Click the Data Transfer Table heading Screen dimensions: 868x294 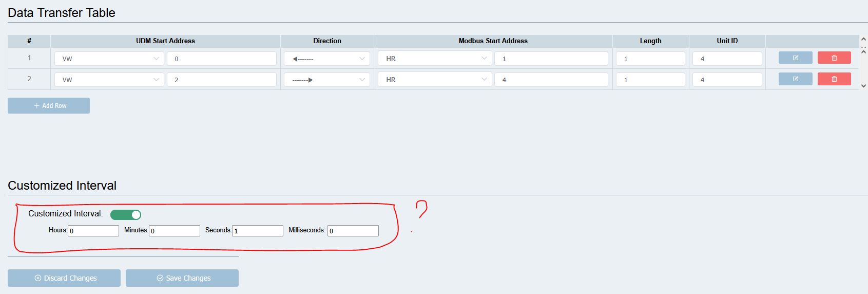click(x=62, y=13)
